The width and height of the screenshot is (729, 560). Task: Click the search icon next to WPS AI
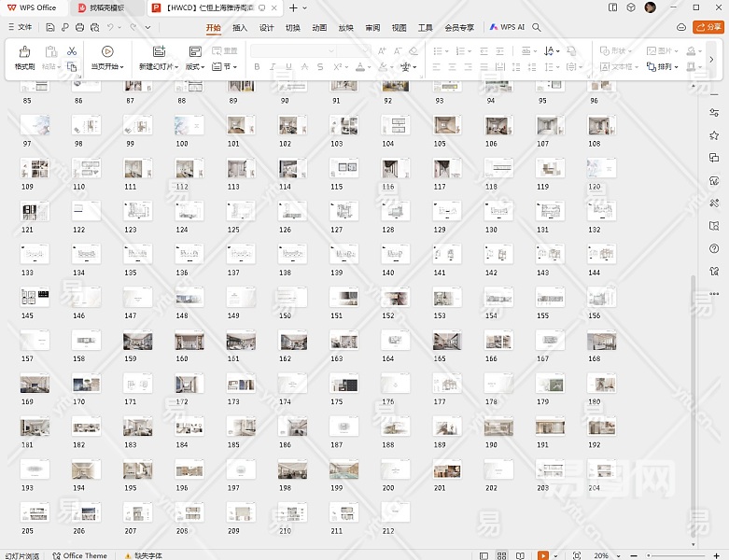click(x=537, y=28)
